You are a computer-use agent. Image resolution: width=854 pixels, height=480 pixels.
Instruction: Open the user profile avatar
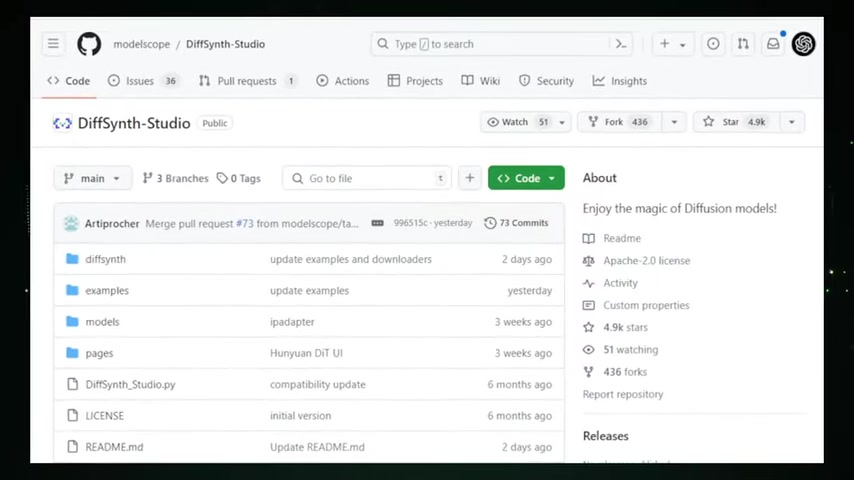pos(803,44)
